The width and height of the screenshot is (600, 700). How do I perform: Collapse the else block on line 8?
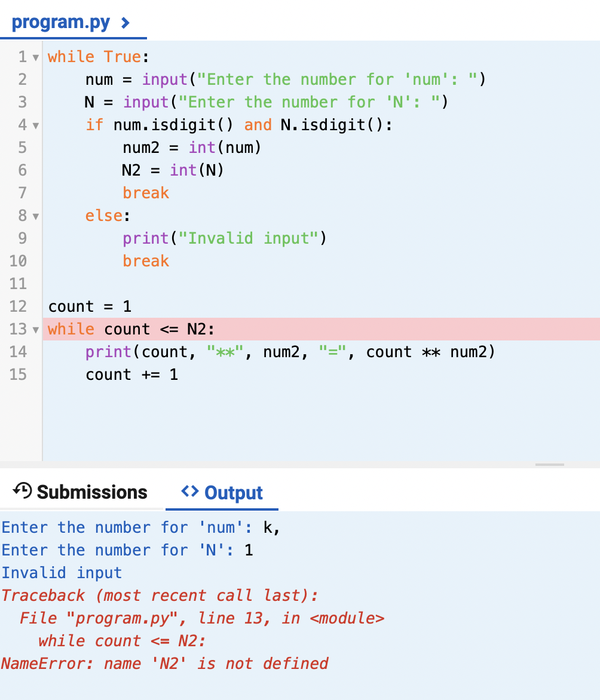35,216
